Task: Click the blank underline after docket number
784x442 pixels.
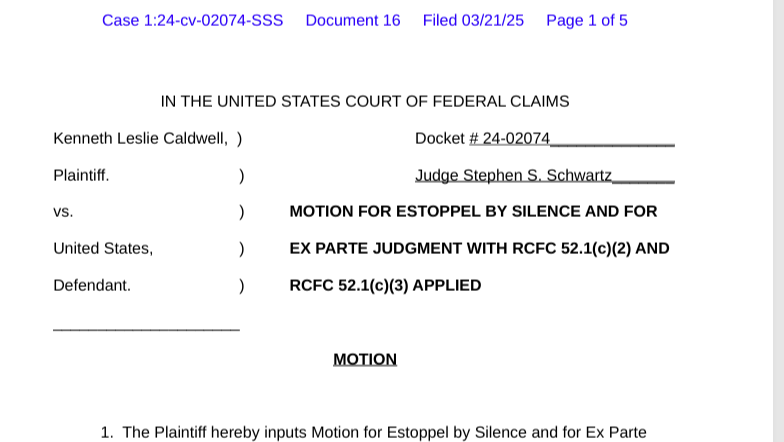Action: coord(612,144)
